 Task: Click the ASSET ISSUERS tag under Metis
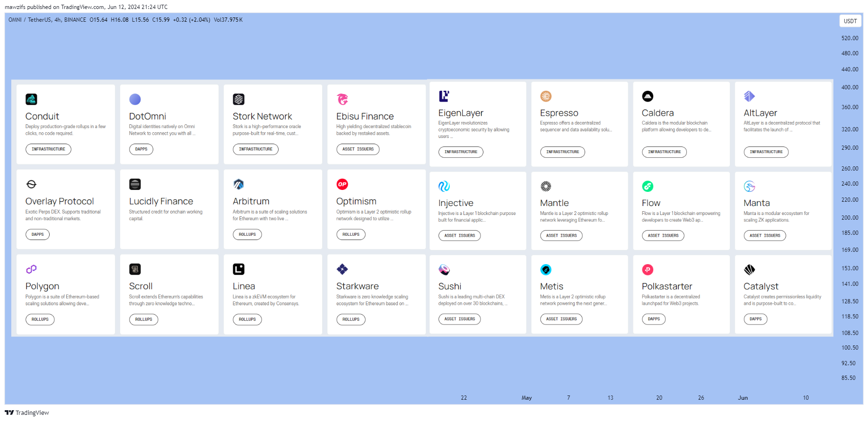(x=561, y=319)
